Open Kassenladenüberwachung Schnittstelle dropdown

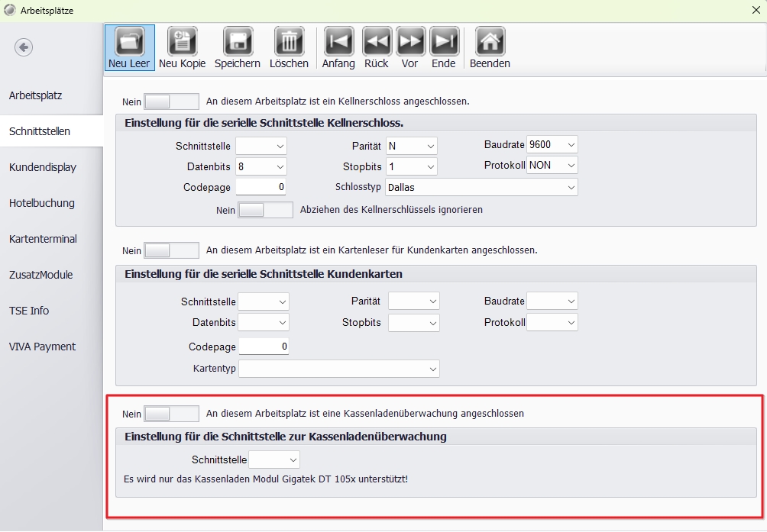click(274, 459)
